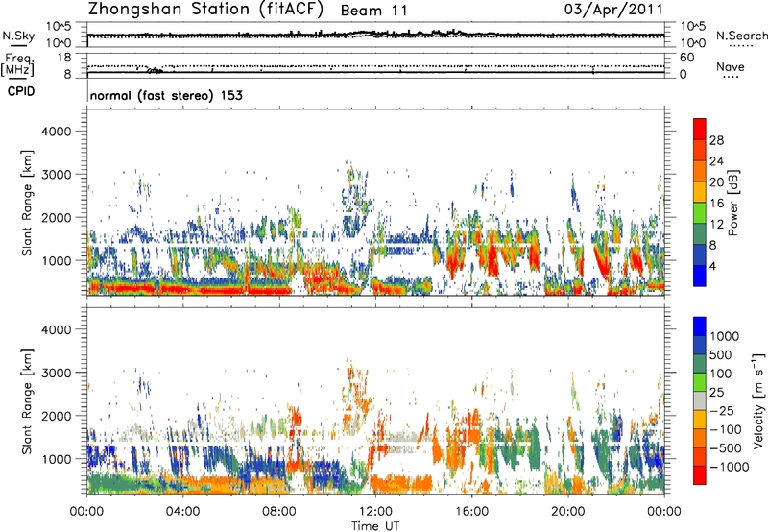Click the velocity scale value 1000

tap(724, 336)
